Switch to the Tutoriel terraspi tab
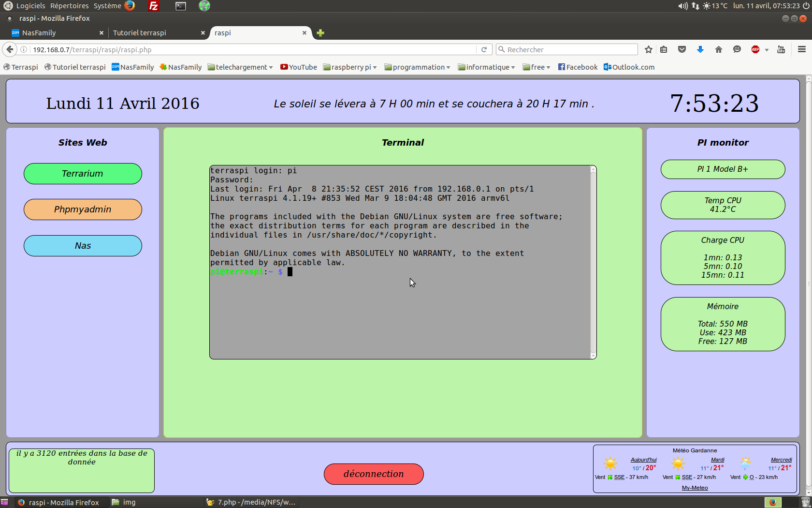 pos(154,33)
